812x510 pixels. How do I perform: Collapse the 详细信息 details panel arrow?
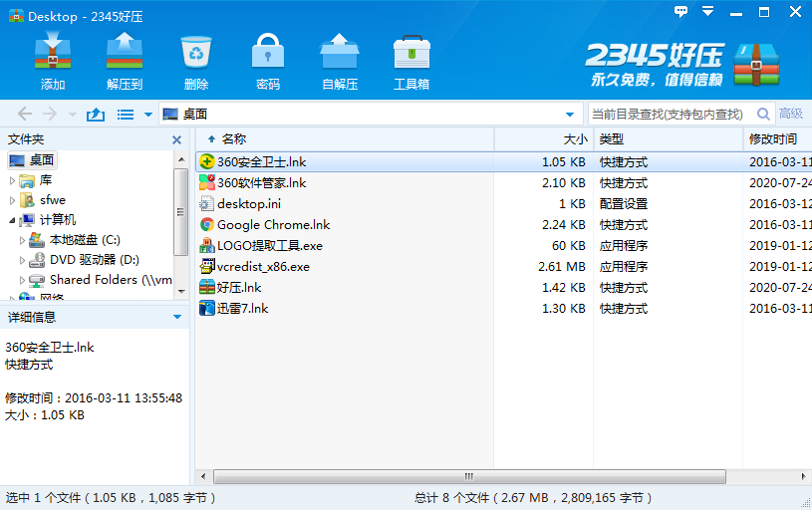click(x=177, y=317)
